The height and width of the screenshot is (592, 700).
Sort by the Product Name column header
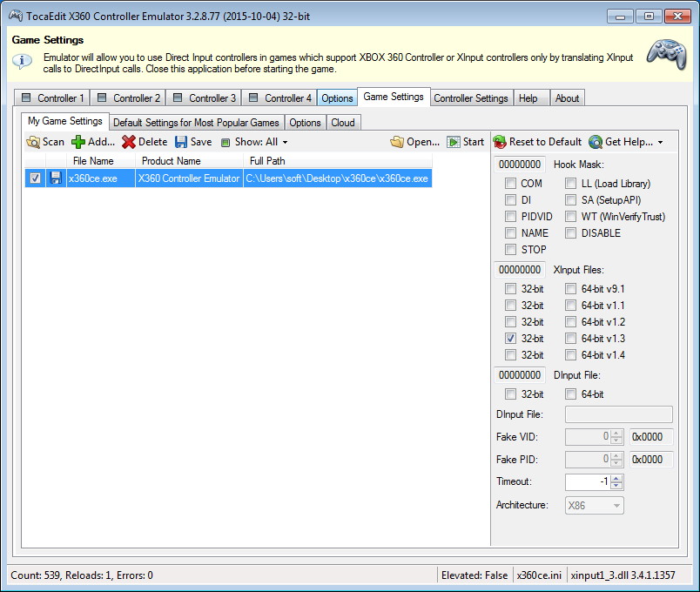click(189, 161)
